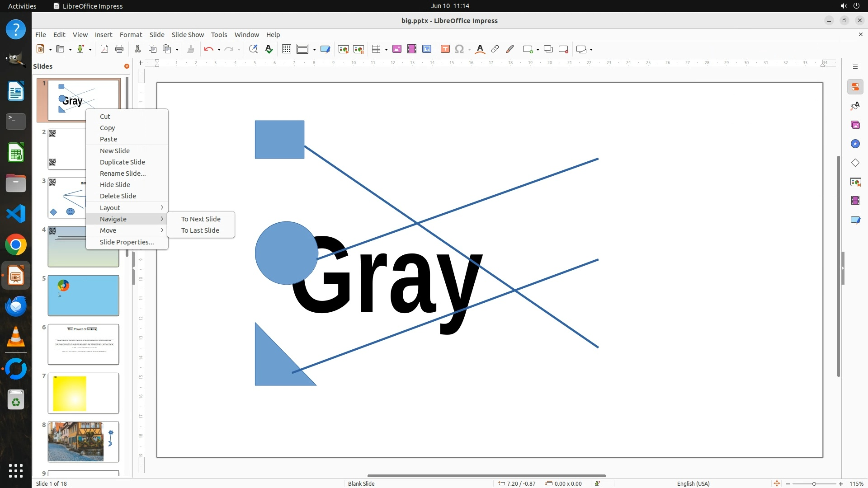
Task: Select the slide 5 thumbnail
Action: tap(83, 296)
